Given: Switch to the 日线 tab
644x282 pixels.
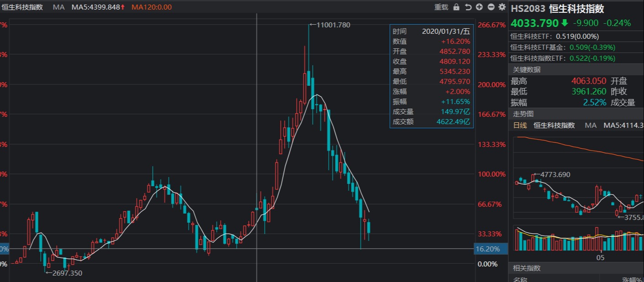Looking at the screenshot, I should point(521,125).
